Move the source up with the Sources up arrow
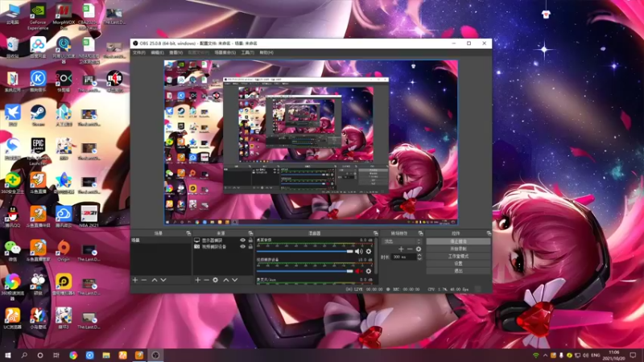The height and width of the screenshot is (362, 644). pyautogui.click(x=226, y=280)
